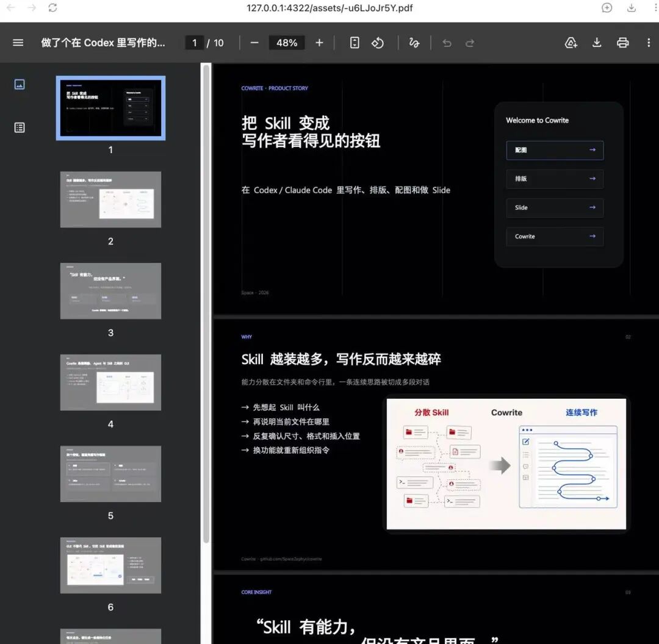Select the draw annotation tool
Image resolution: width=659 pixels, height=644 pixels.
pyautogui.click(x=414, y=43)
